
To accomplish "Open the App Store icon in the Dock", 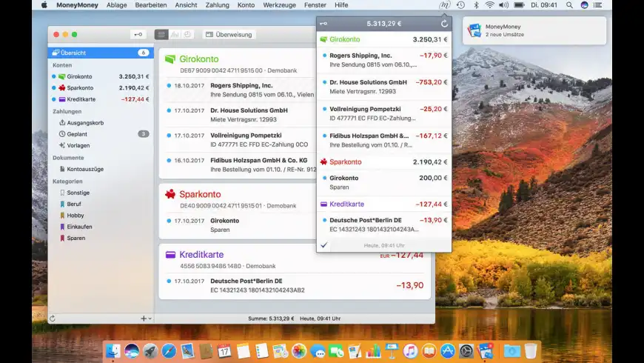I will click(448, 351).
